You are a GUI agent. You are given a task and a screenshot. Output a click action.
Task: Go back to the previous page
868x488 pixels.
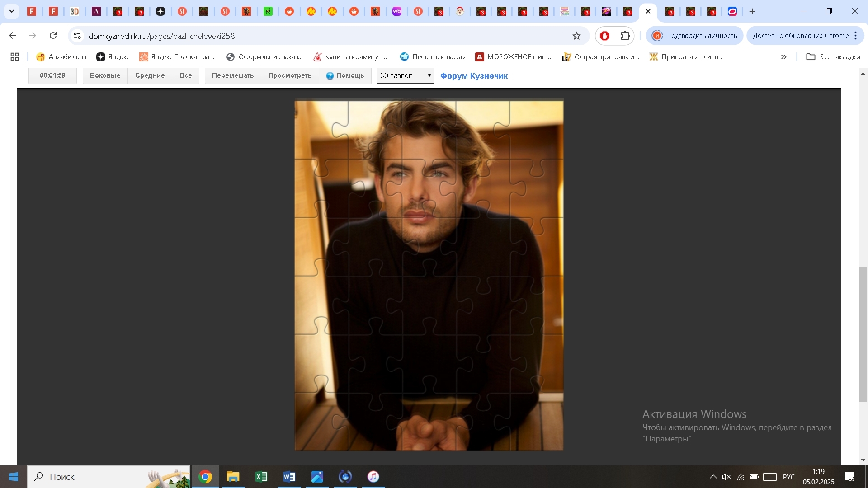13,35
